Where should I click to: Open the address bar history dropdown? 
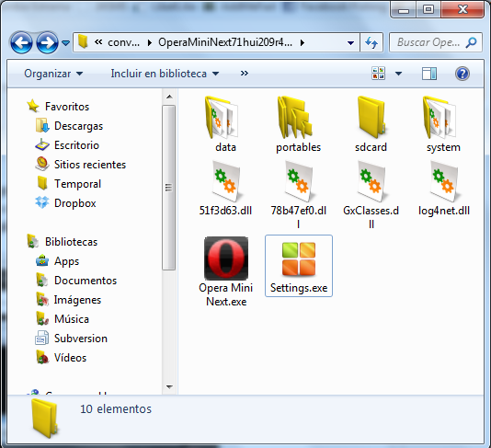(350, 42)
